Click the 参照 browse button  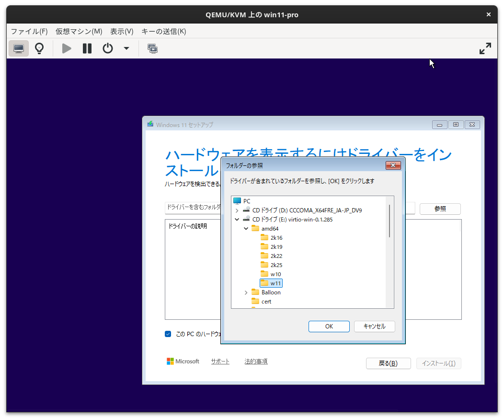point(439,209)
